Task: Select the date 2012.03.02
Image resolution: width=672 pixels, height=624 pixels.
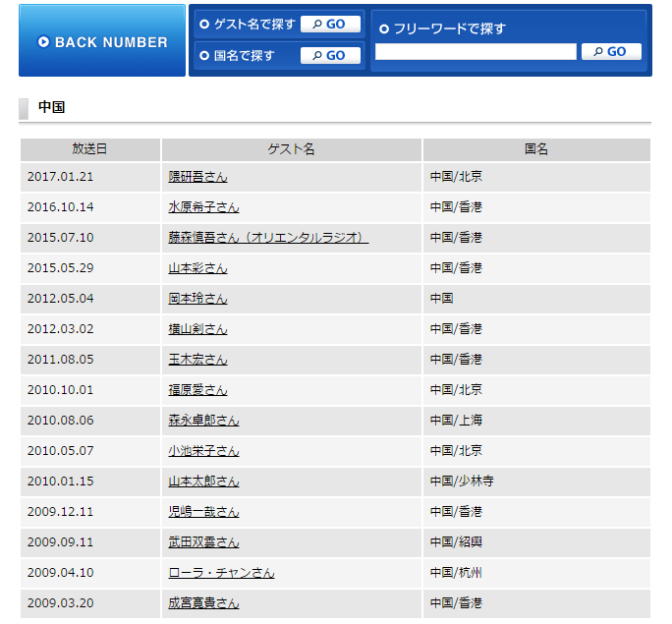Action: pos(61,329)
